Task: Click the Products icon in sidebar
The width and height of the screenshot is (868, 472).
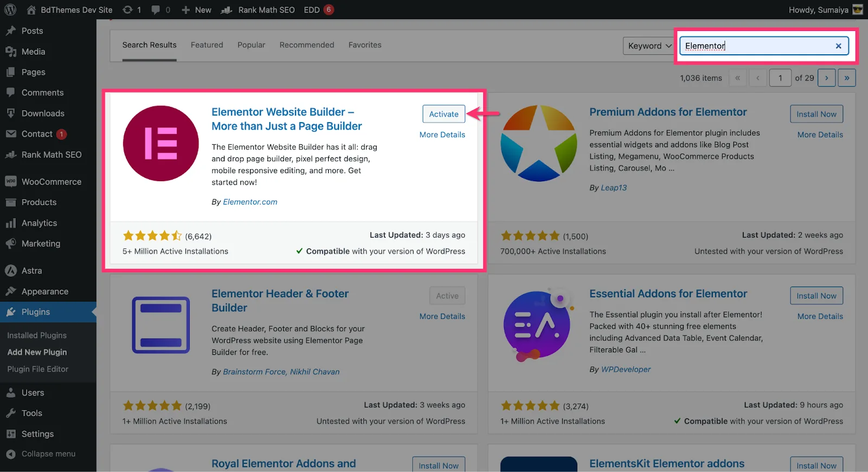Action: coord(11,202)
